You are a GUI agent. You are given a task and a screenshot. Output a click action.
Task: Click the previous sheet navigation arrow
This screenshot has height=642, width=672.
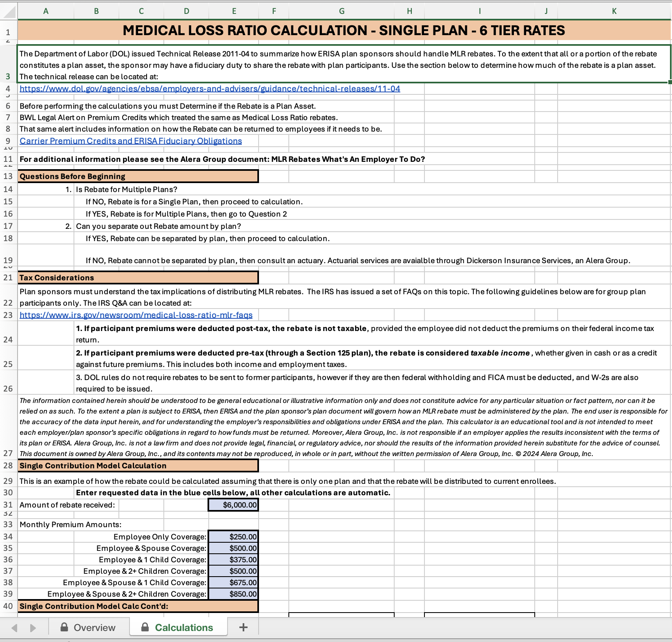click(14, 628)
